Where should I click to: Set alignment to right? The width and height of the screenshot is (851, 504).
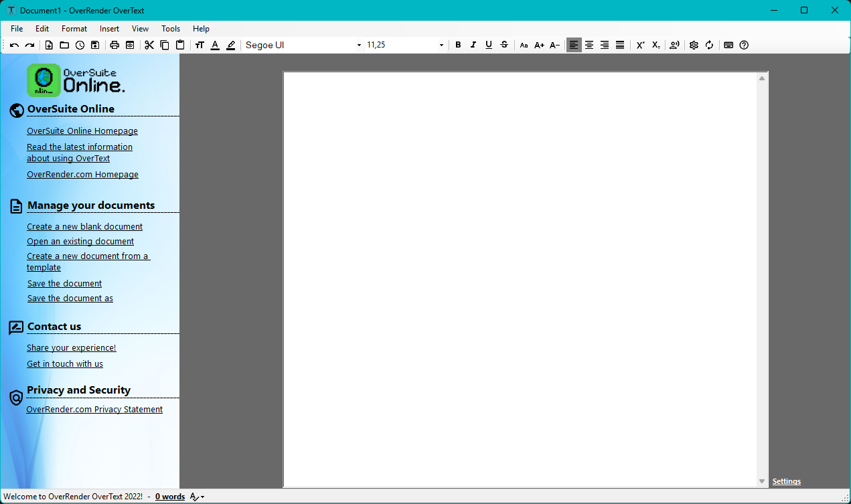tap(605, 45)
